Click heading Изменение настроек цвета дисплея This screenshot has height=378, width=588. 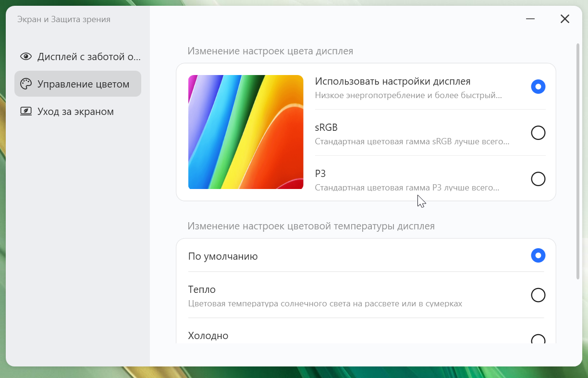point(270,51)
